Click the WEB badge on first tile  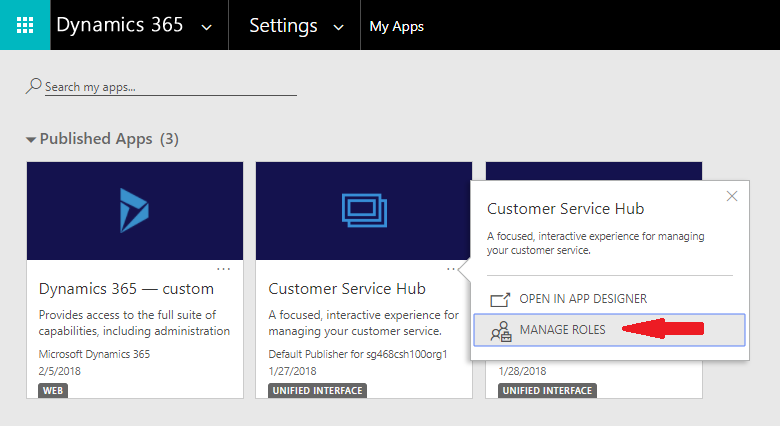point(53,390)
